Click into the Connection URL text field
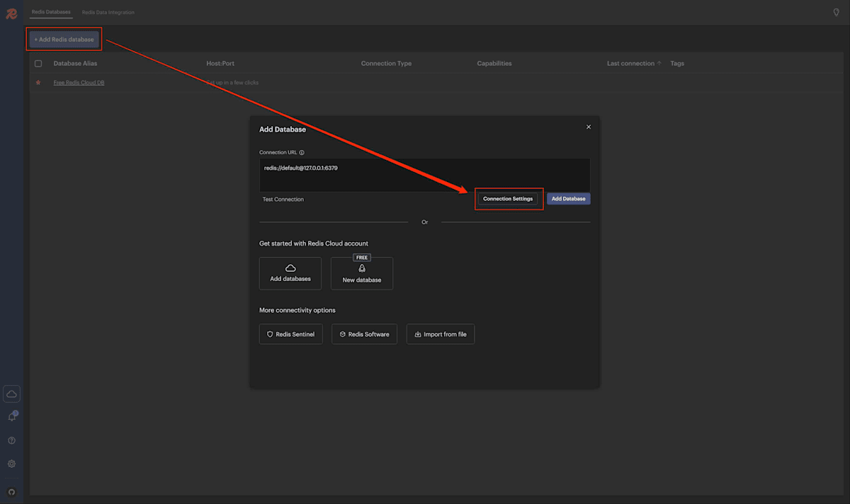The height and width of the screenshot is (504, 850). pos(425,175)
